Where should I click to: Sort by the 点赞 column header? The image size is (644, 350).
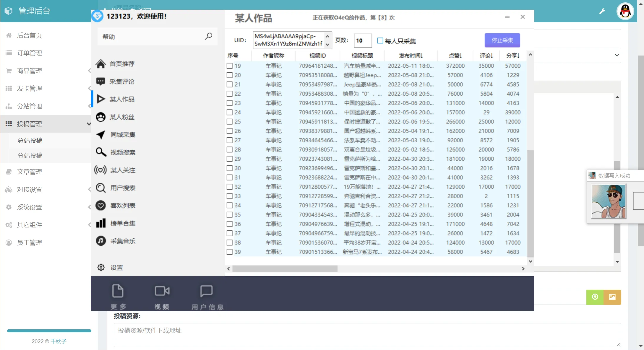tap(455, 56)
